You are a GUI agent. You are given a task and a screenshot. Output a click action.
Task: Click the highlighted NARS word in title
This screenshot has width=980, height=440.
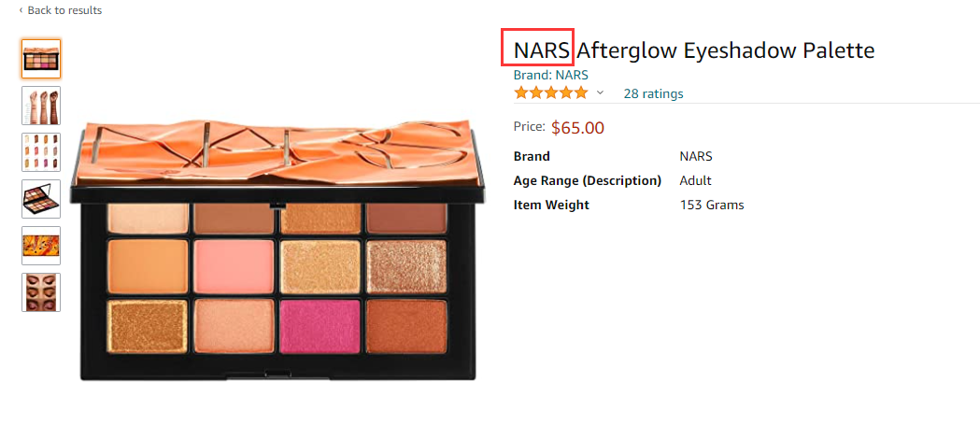pos(542,50)
